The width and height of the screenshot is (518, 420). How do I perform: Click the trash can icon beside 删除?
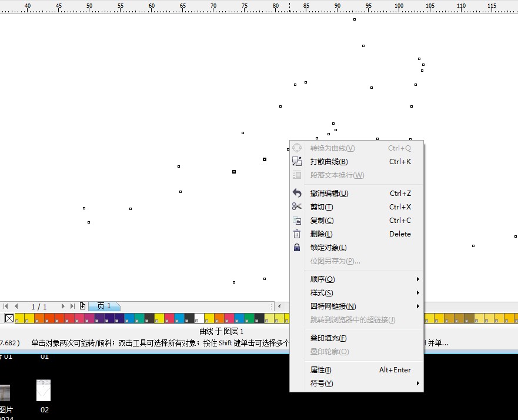coord(297,234)
